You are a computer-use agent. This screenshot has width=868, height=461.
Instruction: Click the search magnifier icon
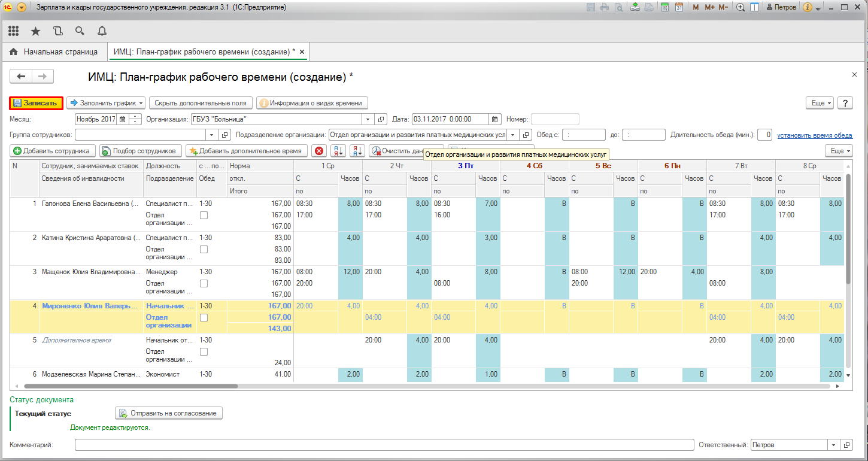(x=80, y=31)
